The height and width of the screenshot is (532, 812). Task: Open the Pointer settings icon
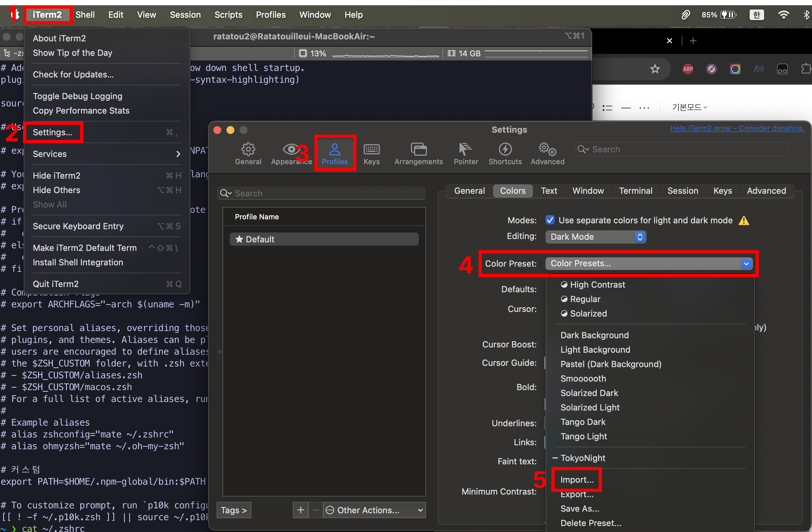point(465,149)
